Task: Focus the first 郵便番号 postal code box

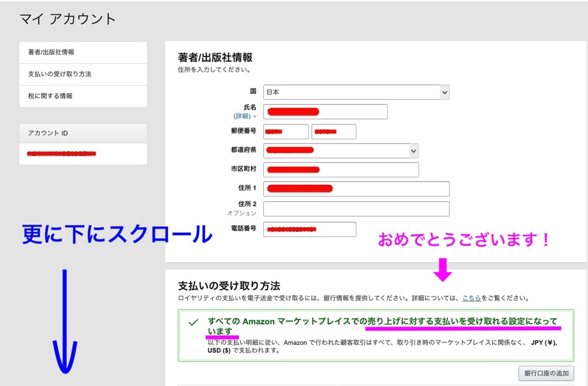Action: (285, 131)
